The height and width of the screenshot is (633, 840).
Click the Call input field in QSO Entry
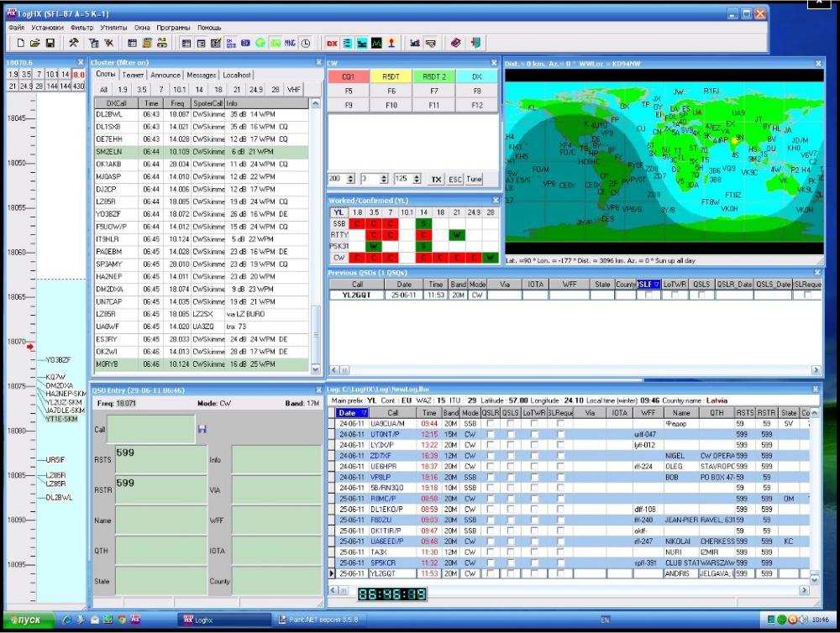150,429
